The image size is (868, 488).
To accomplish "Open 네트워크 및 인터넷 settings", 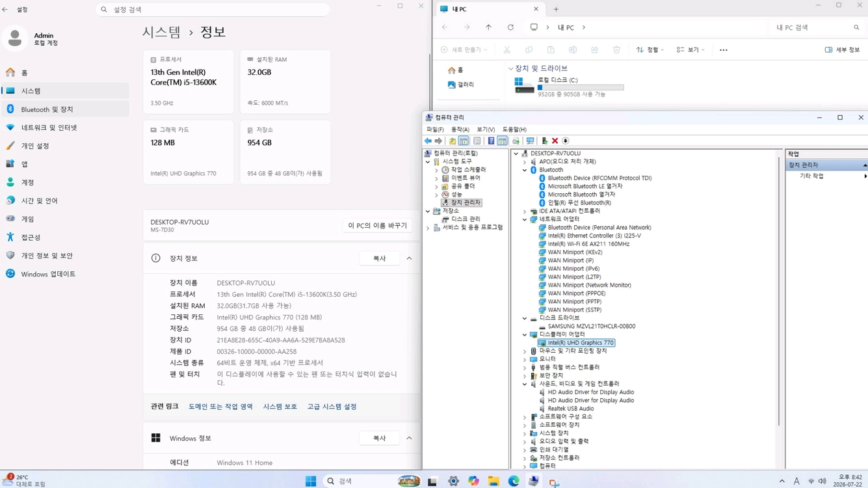I will [65, 128].
